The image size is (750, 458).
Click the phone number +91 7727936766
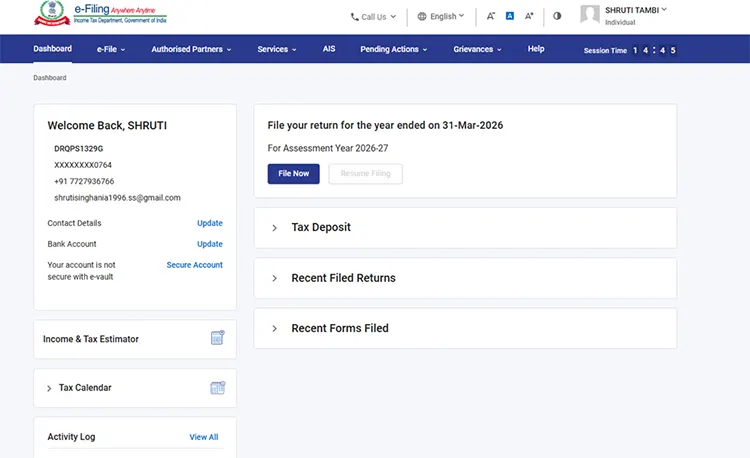click(84, 181)
